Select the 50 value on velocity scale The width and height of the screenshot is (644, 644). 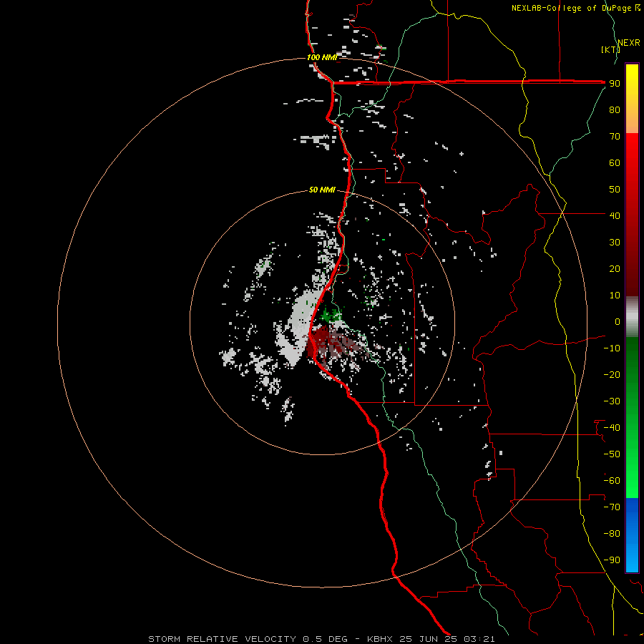click(615, 190)
